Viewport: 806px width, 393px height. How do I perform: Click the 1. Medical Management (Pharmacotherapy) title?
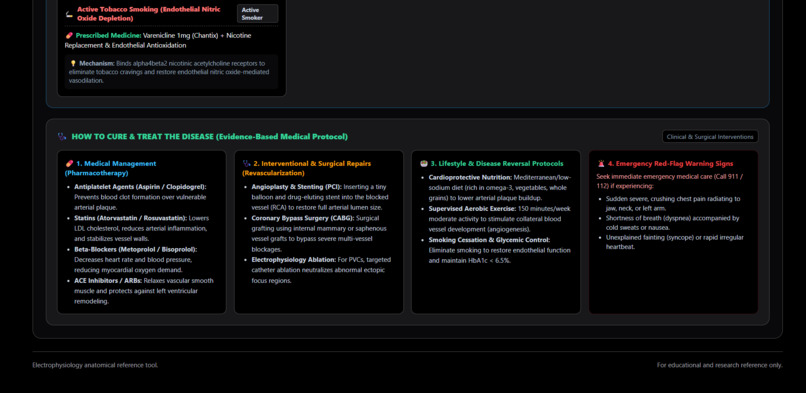111,169
